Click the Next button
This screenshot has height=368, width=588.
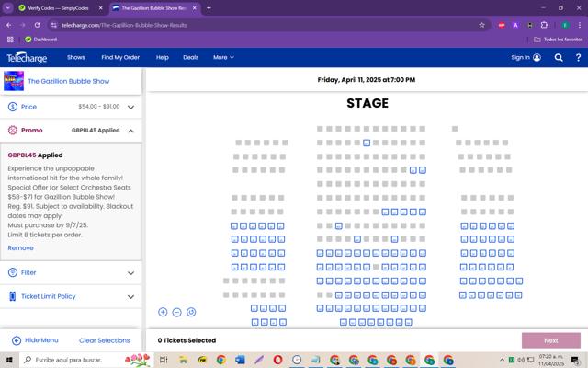[x=551, y=340]
